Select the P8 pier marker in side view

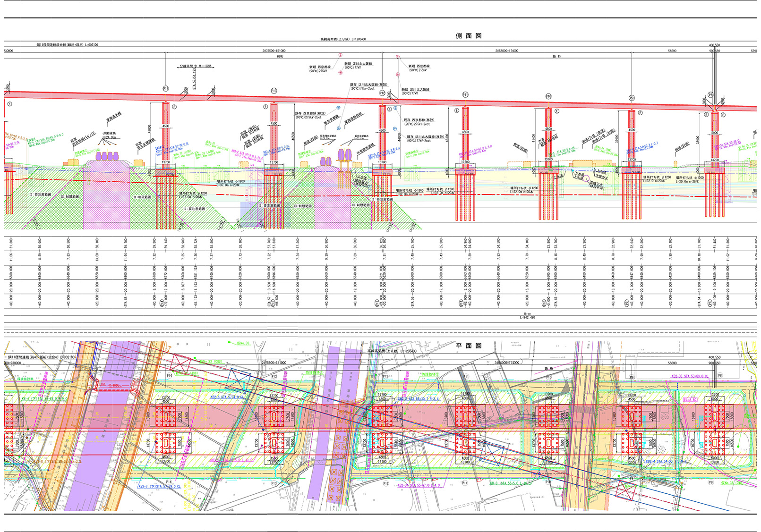tap(710, 95)
